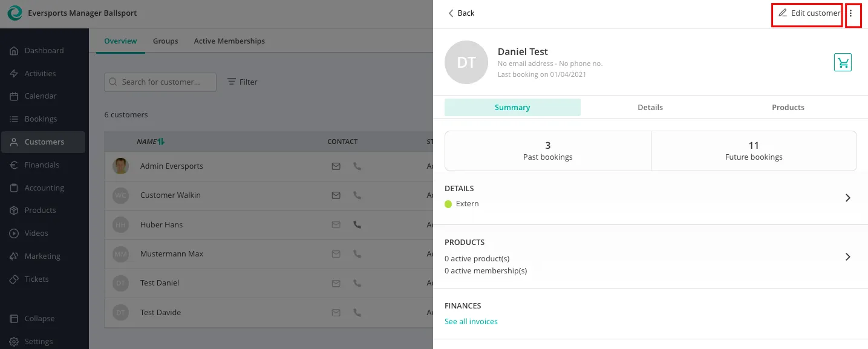Viewport: 868px width, 349px height.
Task: Click the Edit customer button
Action: pyautogui.click(x=808, y=13)
